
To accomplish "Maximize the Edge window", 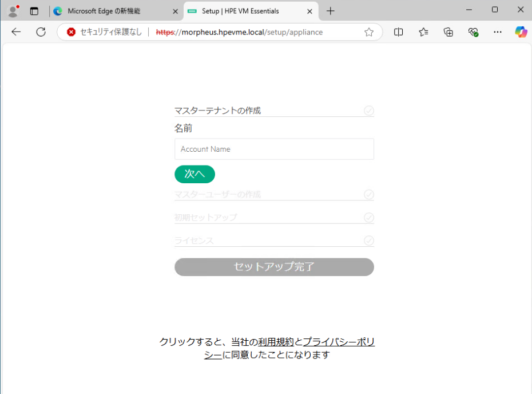I will [x=495, y=10].
